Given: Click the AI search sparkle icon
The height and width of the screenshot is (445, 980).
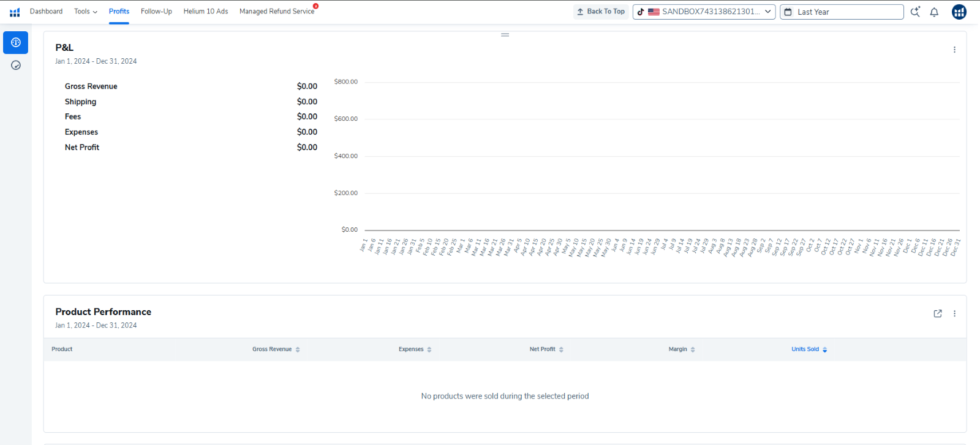Looking at the screenshot, I should tap(915, 12).
